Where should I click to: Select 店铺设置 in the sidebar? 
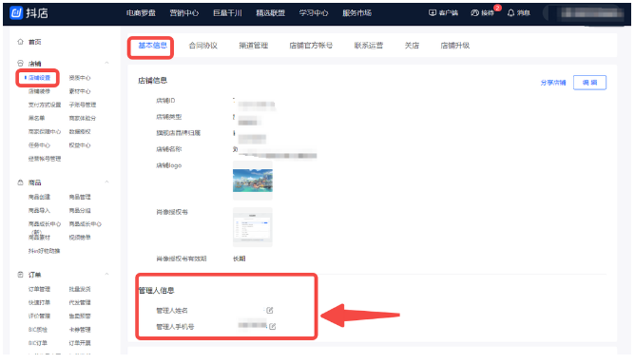click(39, 78)
